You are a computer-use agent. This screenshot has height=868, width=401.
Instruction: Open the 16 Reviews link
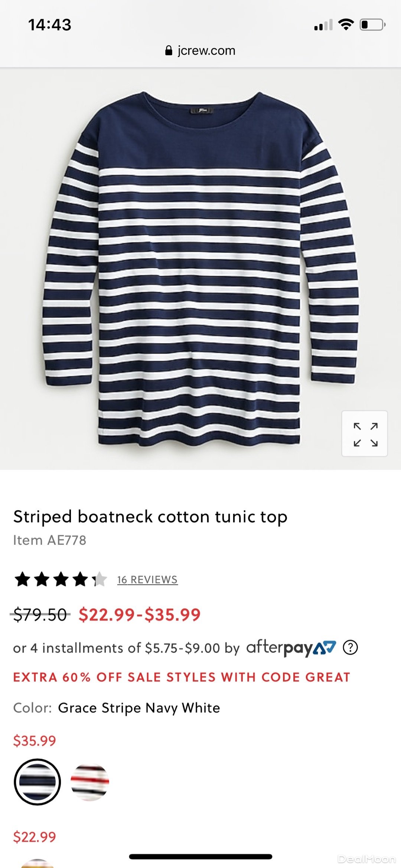click(147, 580)
